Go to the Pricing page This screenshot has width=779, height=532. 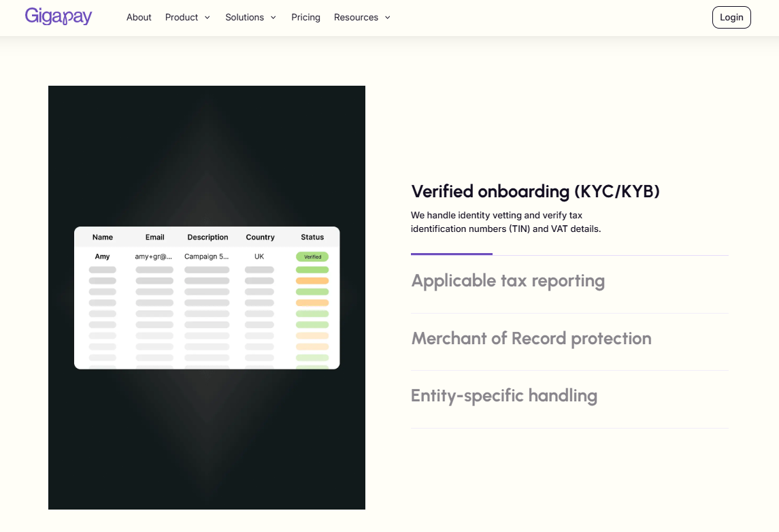pos(305,18)
